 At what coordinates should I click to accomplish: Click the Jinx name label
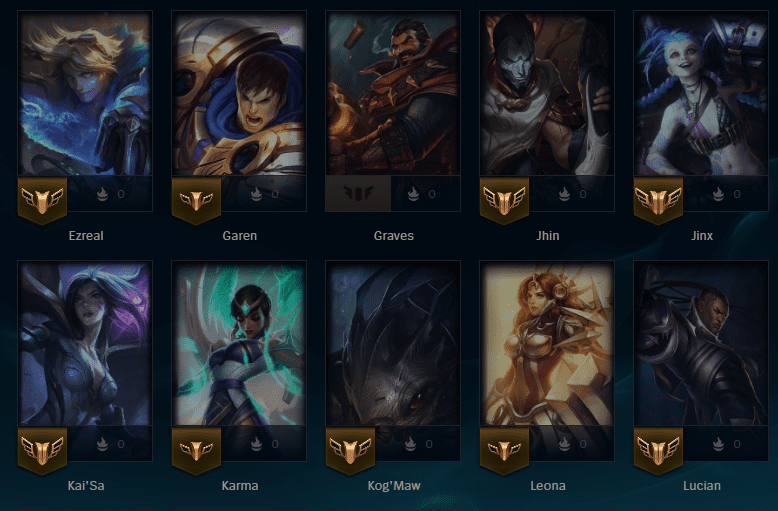pyautogui.click(x=702, y=236)
